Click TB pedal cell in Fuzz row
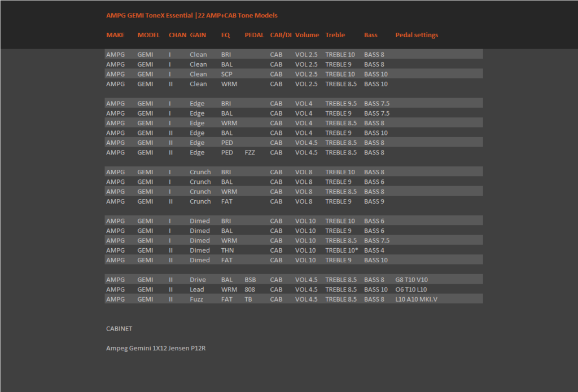The image size is (578, 392). (x=248, y=299)
